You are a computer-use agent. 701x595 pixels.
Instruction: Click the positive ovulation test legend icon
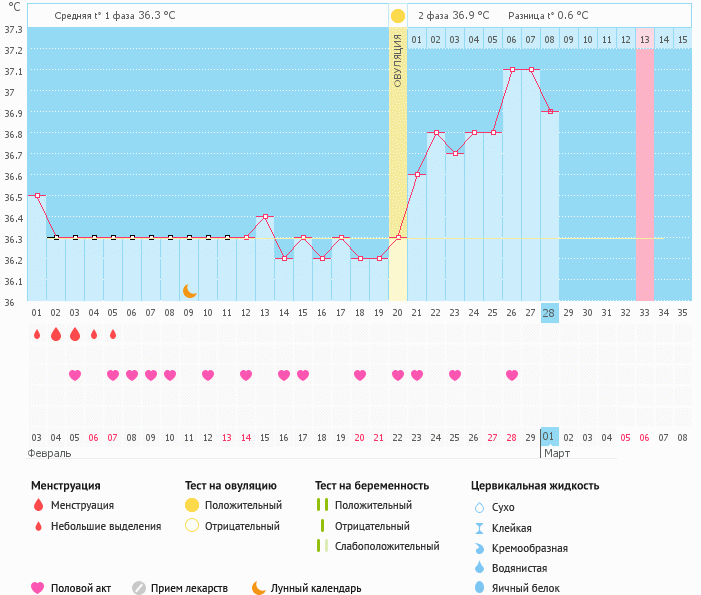192,505
